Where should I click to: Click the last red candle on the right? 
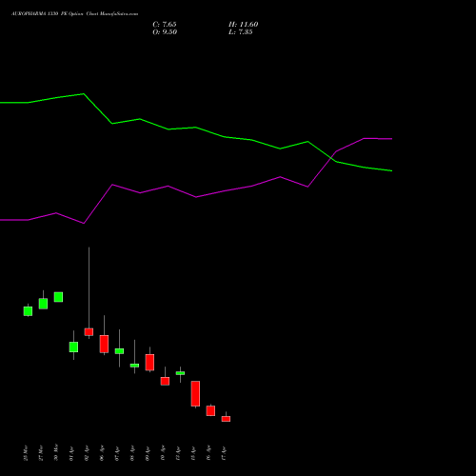coord(226,419)
